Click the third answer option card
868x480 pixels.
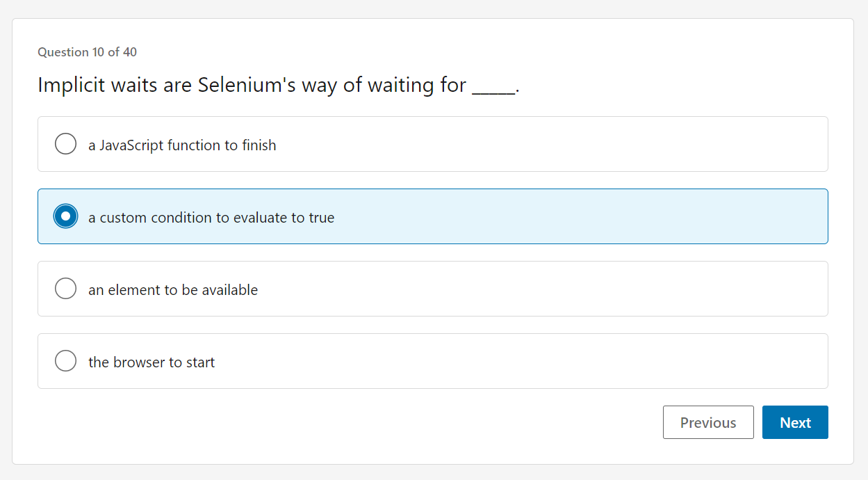[x=433, y=288]
